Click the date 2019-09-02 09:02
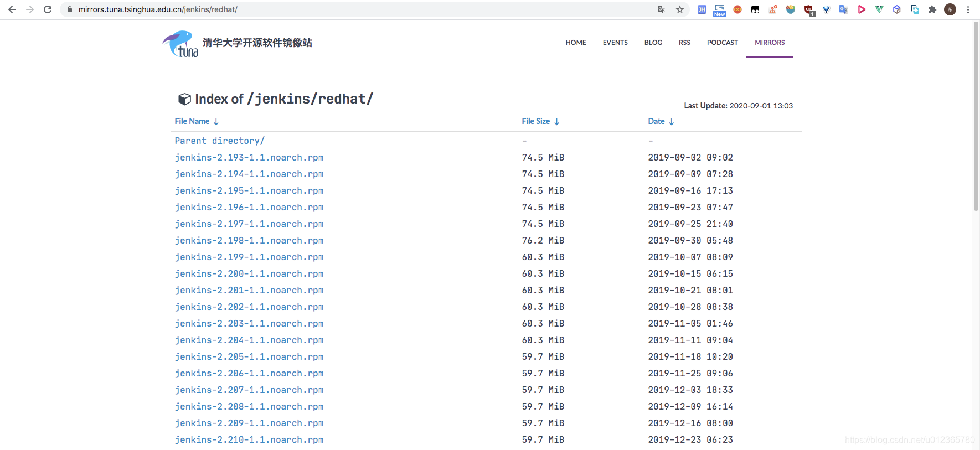 point(690,157)
